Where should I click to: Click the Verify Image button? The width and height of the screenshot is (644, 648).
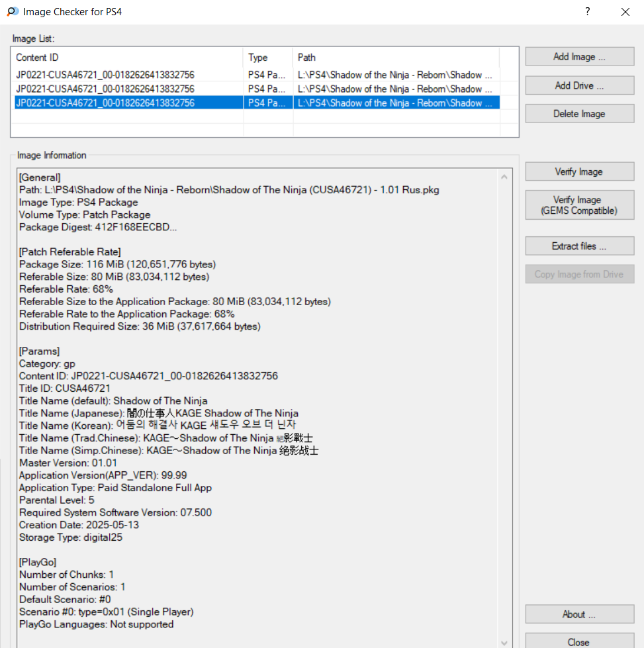[x=580, y=171]
